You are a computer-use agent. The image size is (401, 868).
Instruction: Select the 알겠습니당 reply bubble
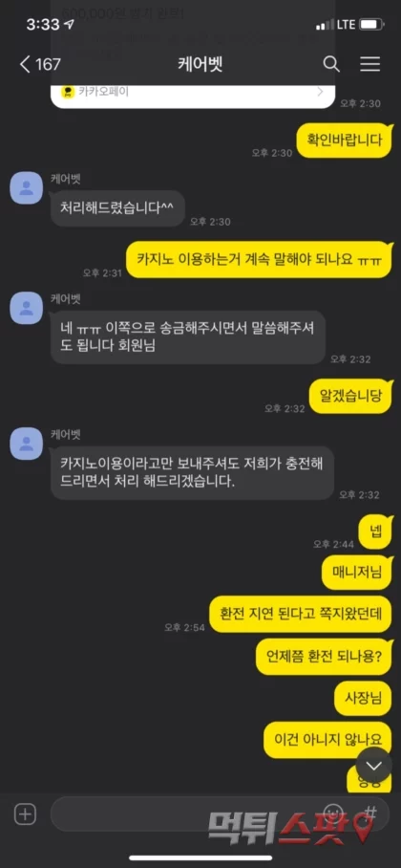coord(350,395)
